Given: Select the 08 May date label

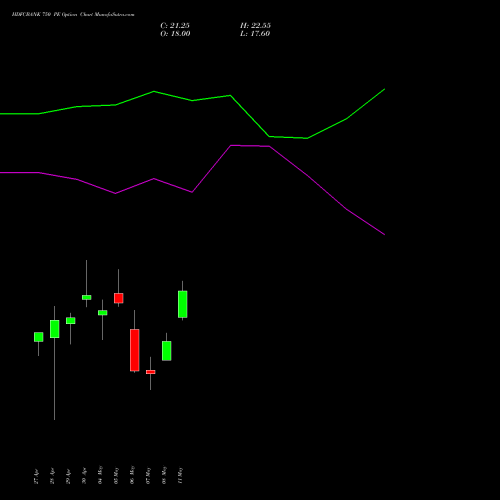Looking at the screenshot, I should pos(164,475).
